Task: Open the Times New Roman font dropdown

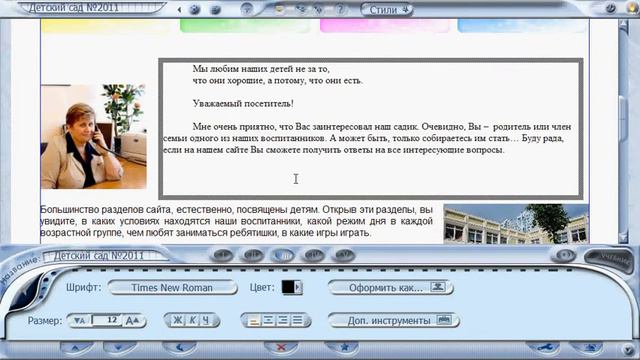Action: (x=172, y=287)
